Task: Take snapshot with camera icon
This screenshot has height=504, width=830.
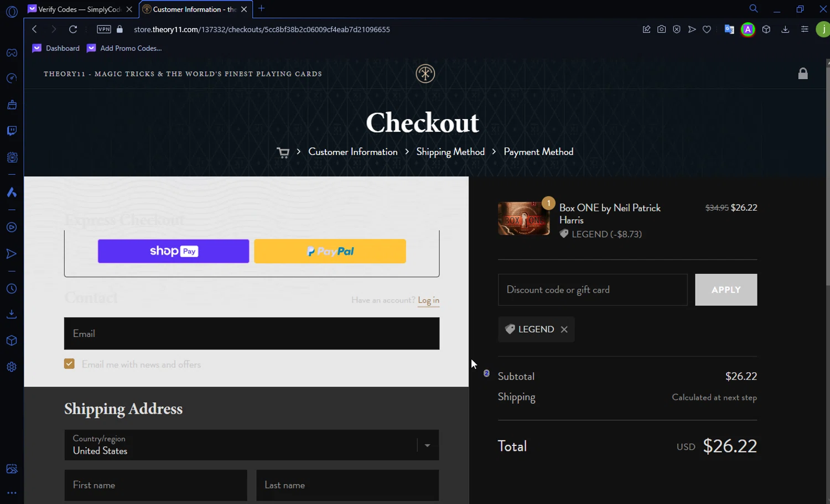Action: [x=661, y=29]
